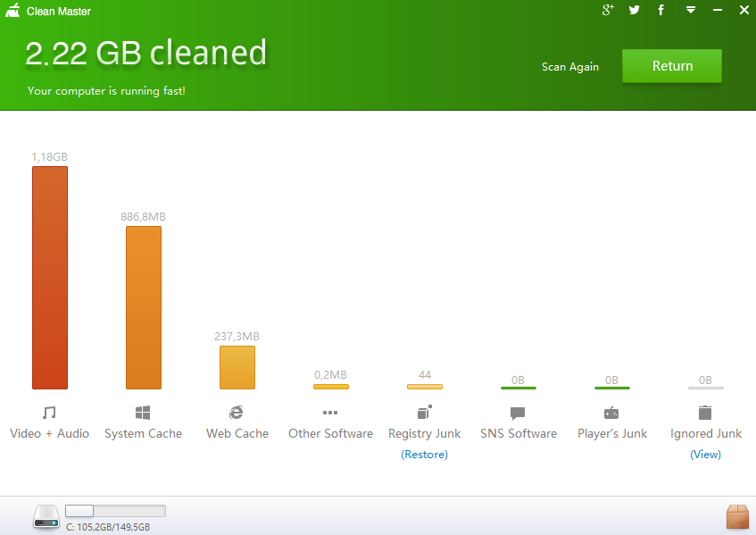Click the Player's Junk gamepad icon

611,413
